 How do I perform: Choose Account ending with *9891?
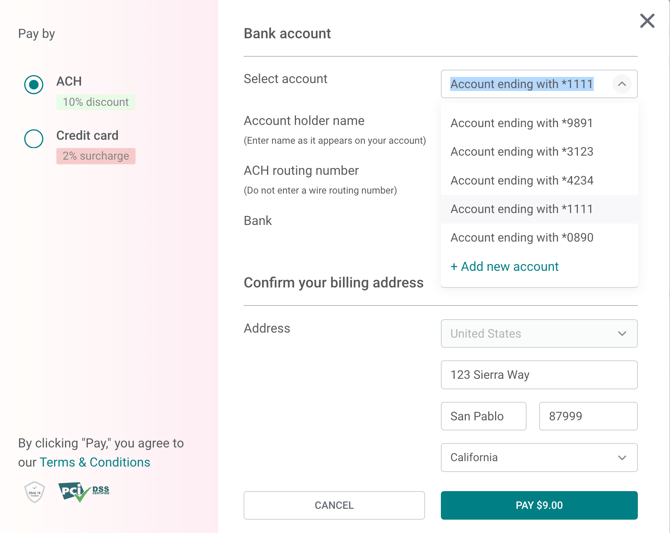click(x=522, y=124)
